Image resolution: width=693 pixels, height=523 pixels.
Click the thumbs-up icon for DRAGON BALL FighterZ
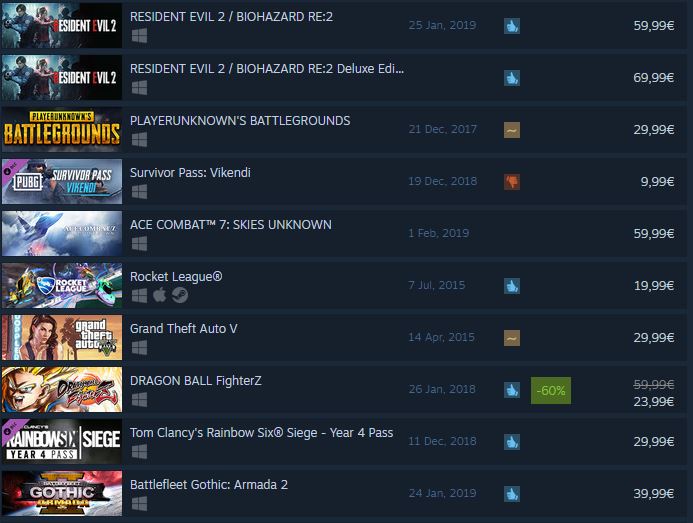[x=512, y=390]
